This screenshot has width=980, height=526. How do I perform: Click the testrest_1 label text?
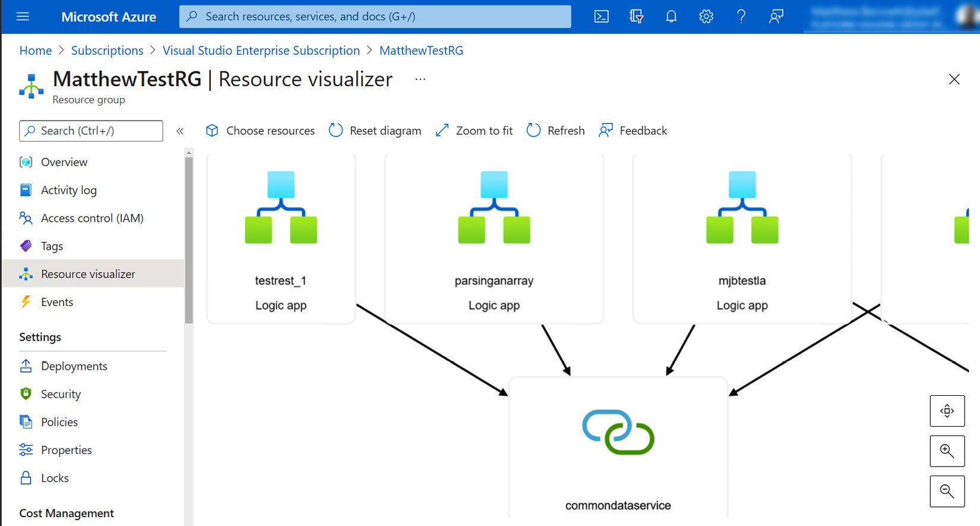(x=281, y=281)
